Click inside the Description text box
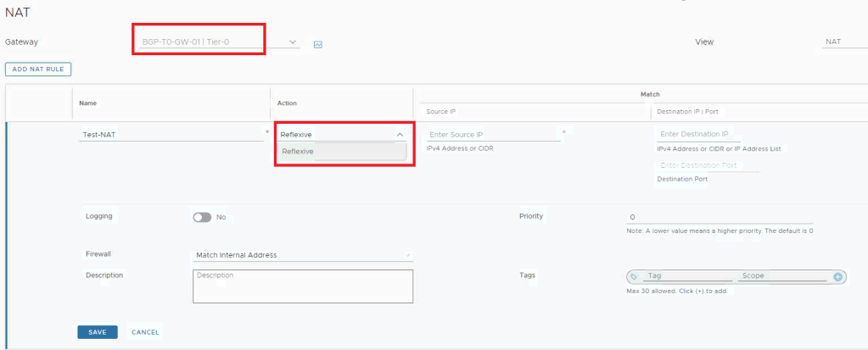868x350 pixels. [302, 286]
